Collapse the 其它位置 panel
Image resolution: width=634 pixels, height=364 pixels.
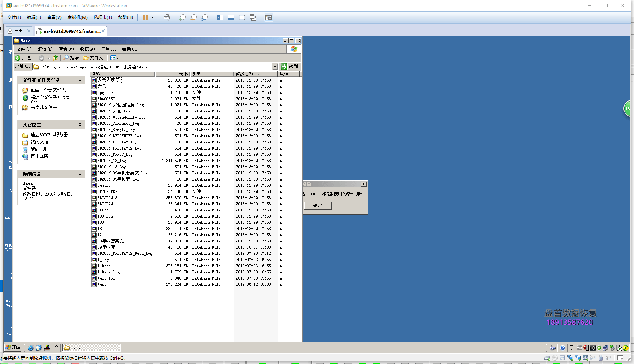click(80, 125)
